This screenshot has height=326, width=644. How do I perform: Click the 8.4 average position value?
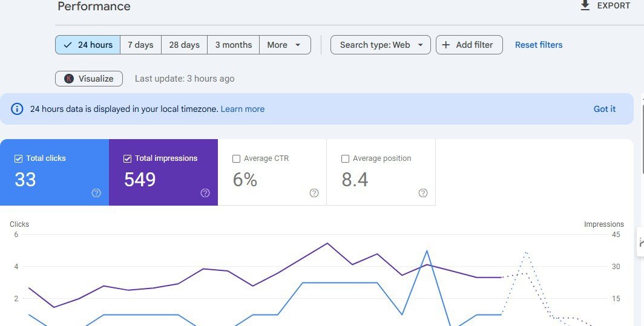point(355,180)
